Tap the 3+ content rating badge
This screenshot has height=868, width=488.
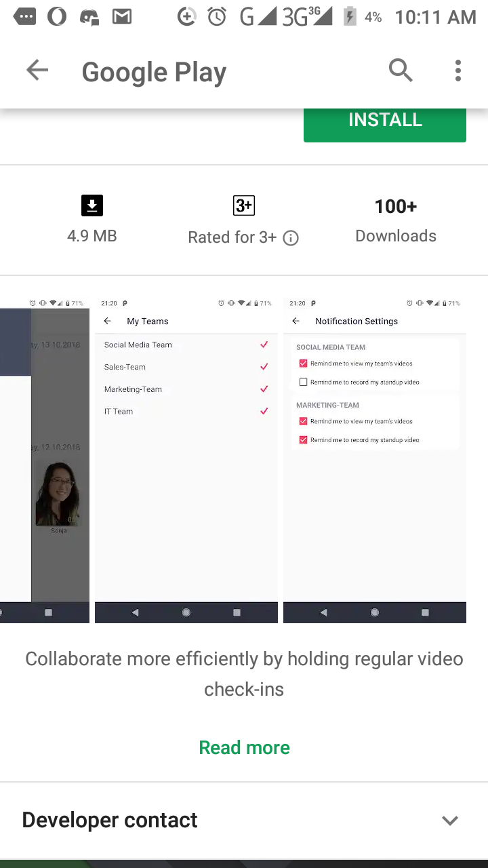(244, 205)
